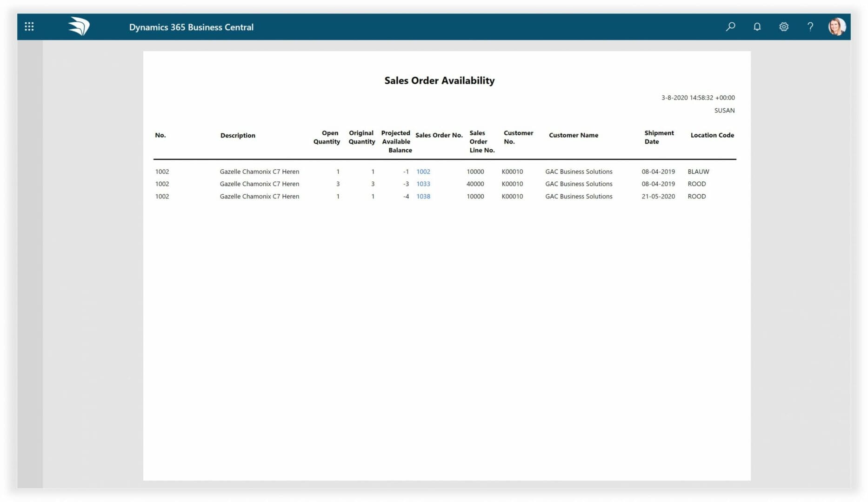Viewport: 868px width, 502px height.
Task: Open the notifications bell icon
Action: coord(757,26)
